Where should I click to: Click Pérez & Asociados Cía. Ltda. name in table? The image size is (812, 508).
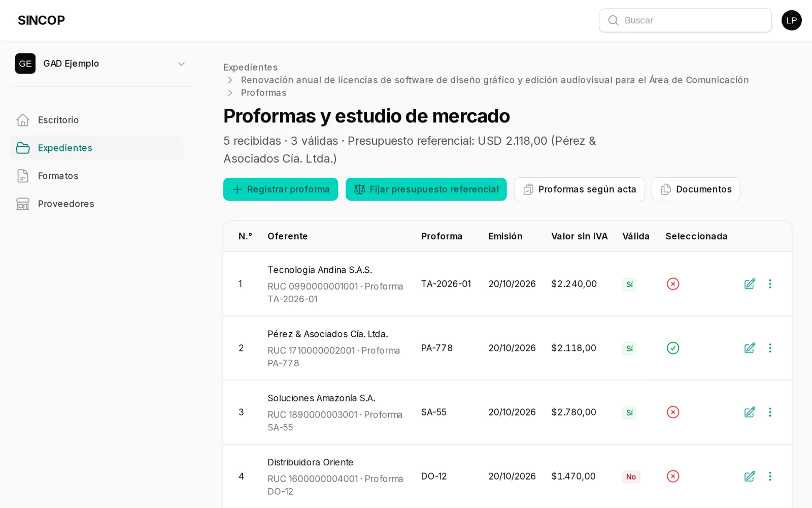tap(328, 334)
